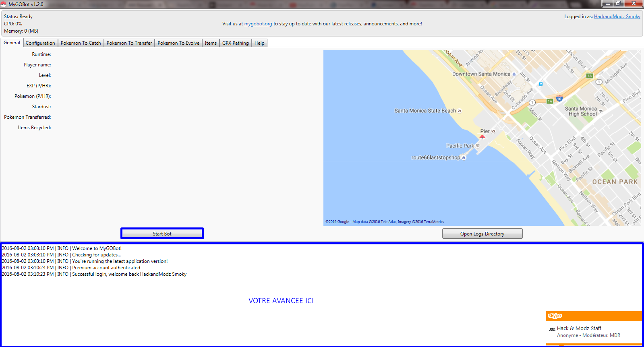This screenshot has width=644, height=347.
Task: Select the 'Premium account authenticated' log line
Action: tap(71, 268)
